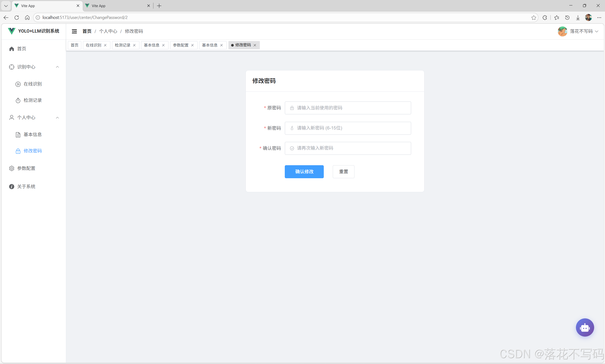The width and height of the screenshot is (605, 364).
Task: Collapse the 识别中心 section
Action: [x=57, y=67]
